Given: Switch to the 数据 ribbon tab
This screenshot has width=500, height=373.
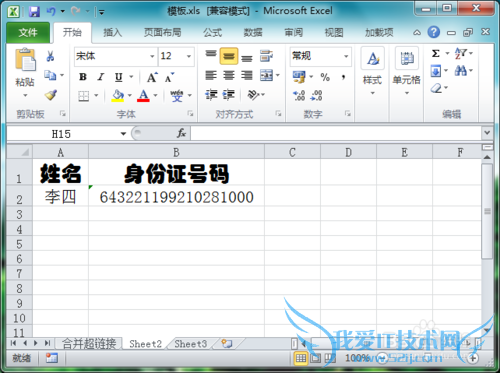Looking at the screenshot, I should pyautogui.click(x=253, y=32).
